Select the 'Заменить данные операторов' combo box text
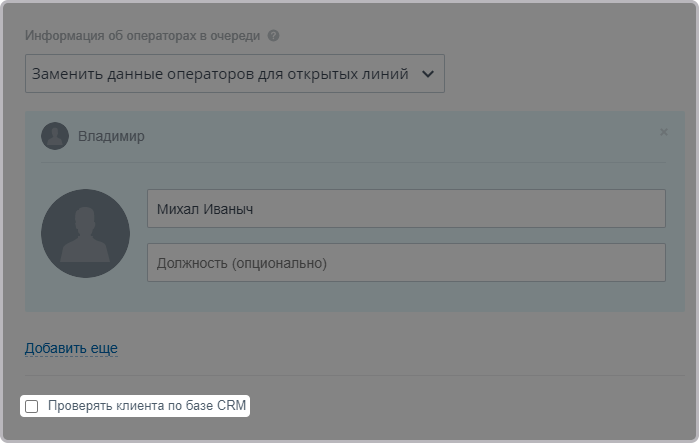 219,74
